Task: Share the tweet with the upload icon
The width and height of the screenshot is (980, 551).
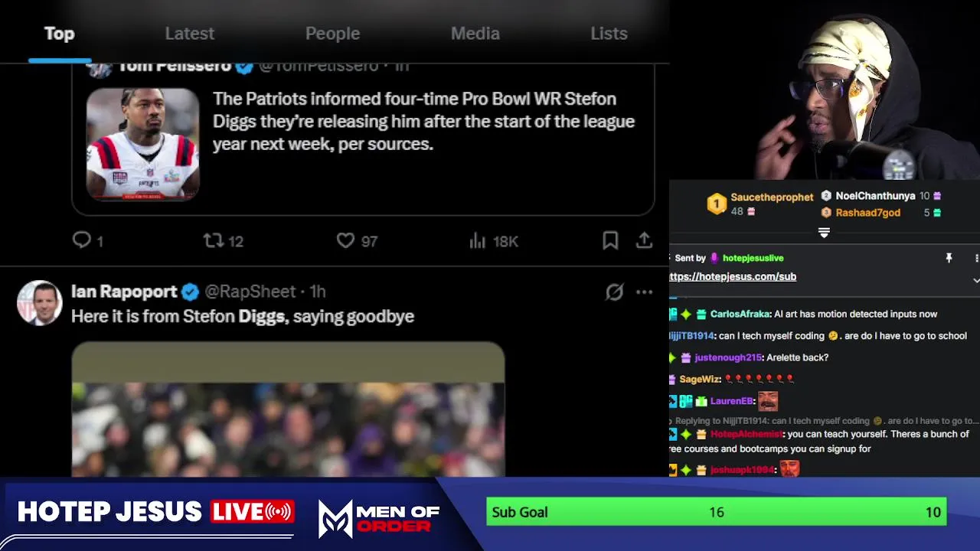Action: 644,240
